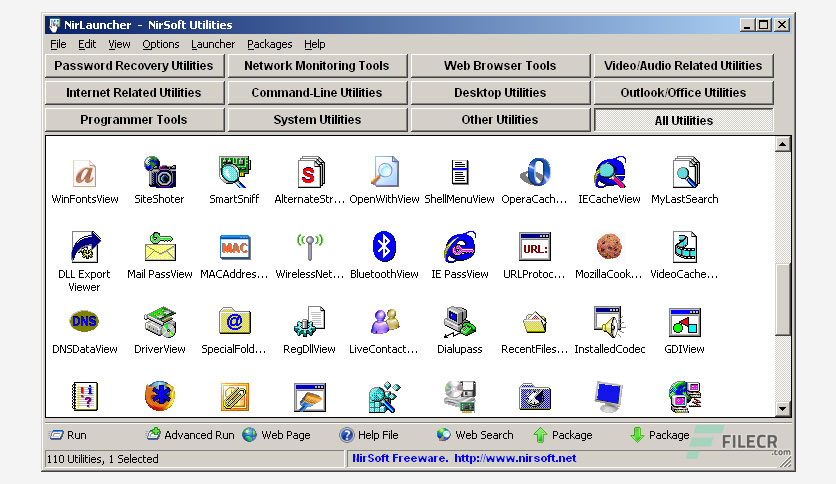Open the File menu

[x=58, y=44]
